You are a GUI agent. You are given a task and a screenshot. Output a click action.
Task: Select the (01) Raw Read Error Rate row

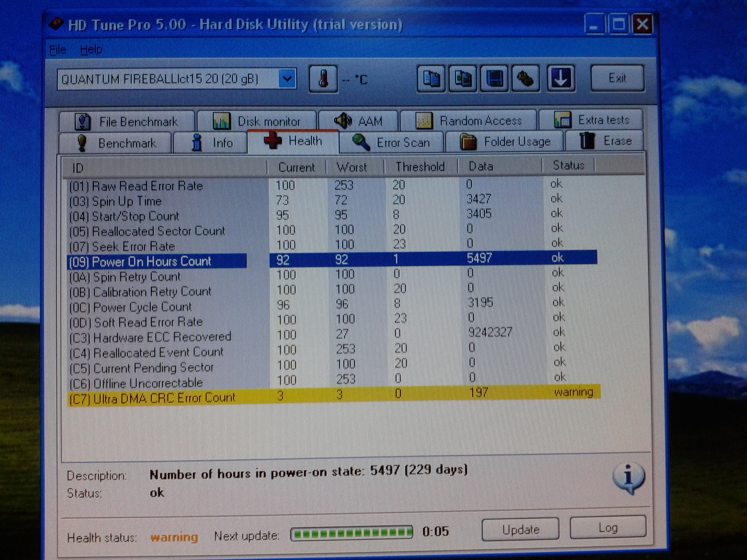coord(332,185)
